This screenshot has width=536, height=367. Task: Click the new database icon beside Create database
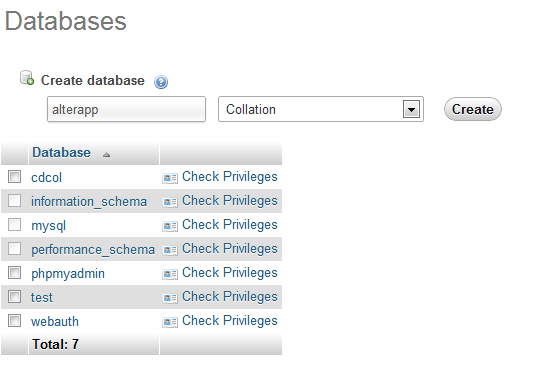(x=27, y=78)
